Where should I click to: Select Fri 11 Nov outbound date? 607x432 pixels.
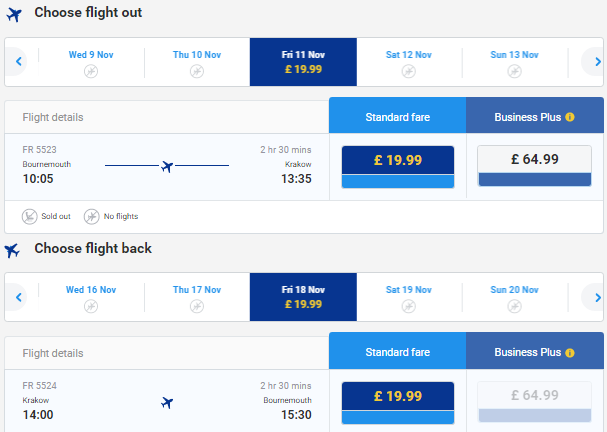point(303,62)
